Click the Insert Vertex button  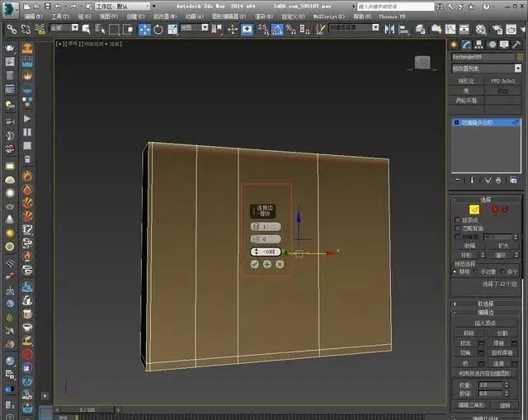pyautogui.click(x=484, y=323)
